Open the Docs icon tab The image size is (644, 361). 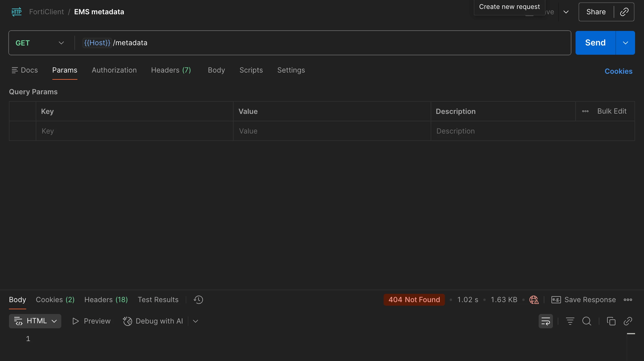pyautogui.click(x=25, y=70)
